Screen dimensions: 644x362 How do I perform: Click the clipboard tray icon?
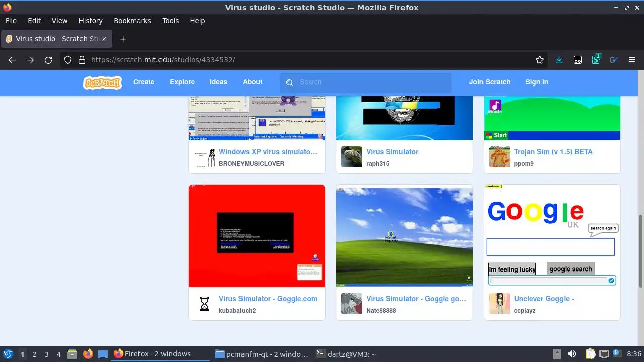point(590,354)
